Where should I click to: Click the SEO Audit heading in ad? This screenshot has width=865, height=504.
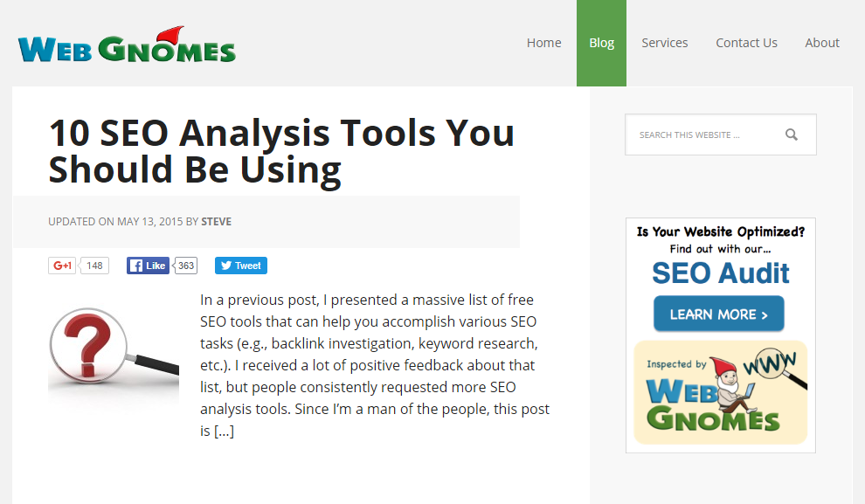[x=720, y=273]
